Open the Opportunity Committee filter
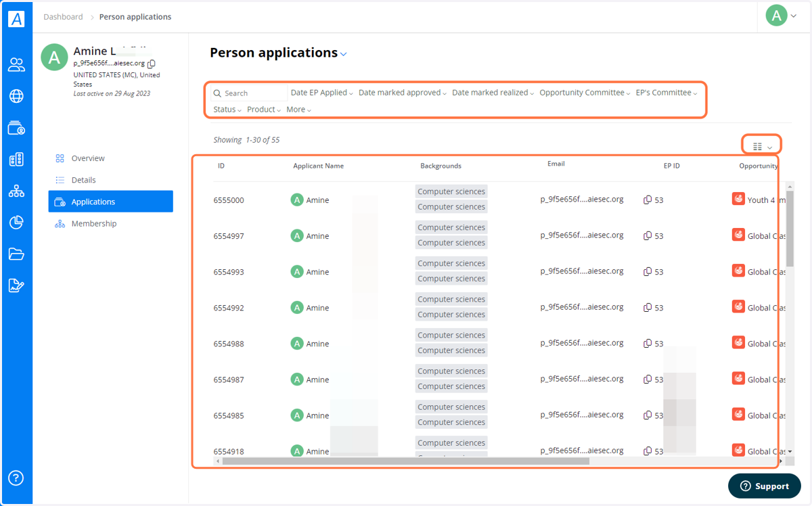This screenshot has width=812, height=506. tap(585, 93)
